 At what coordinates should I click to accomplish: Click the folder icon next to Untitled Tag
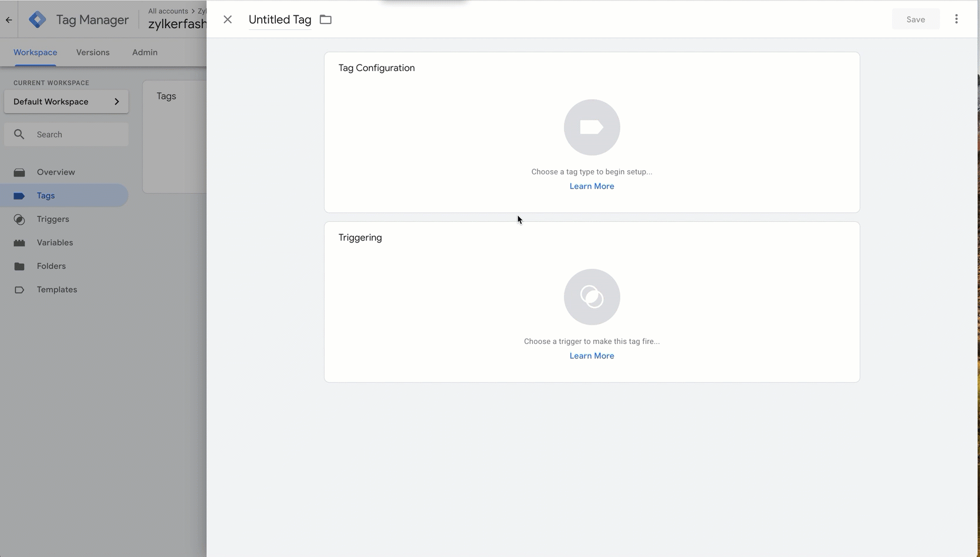click(x=326, y=19)
